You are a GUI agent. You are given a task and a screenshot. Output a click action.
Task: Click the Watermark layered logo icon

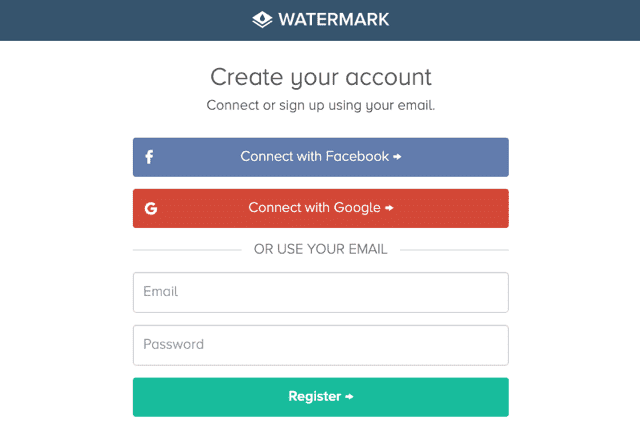coord(262,19)
